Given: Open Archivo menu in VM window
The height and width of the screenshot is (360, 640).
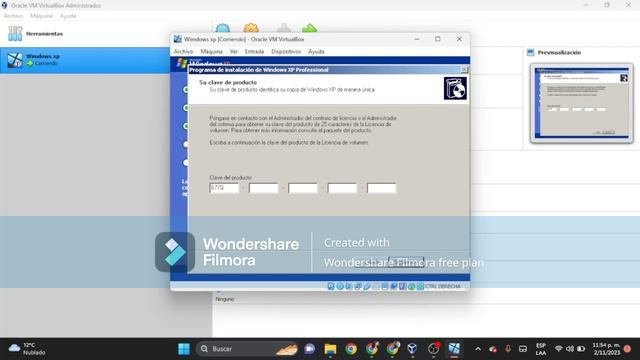Looking at the screenshot, I should click(x=183, y=52).
